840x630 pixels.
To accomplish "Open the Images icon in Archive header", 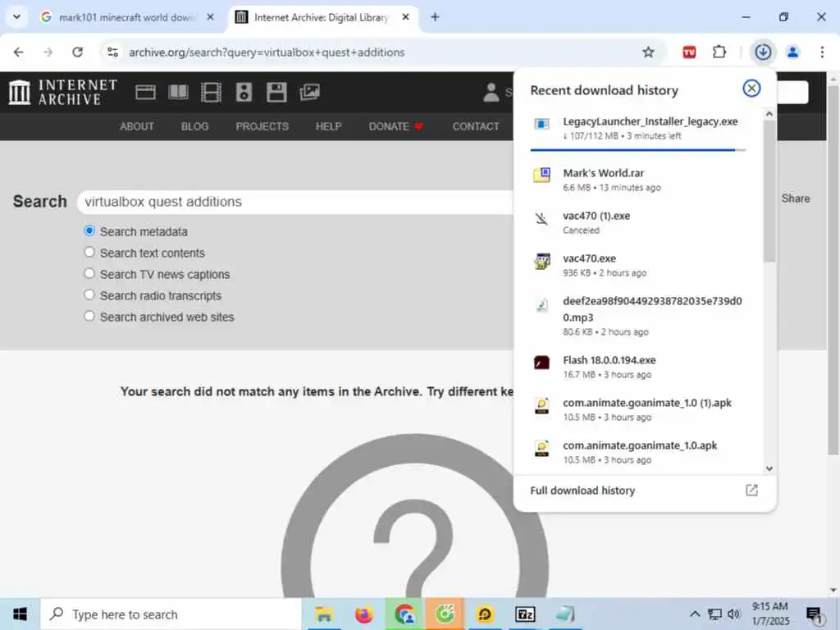I will [x=309, y=92].
